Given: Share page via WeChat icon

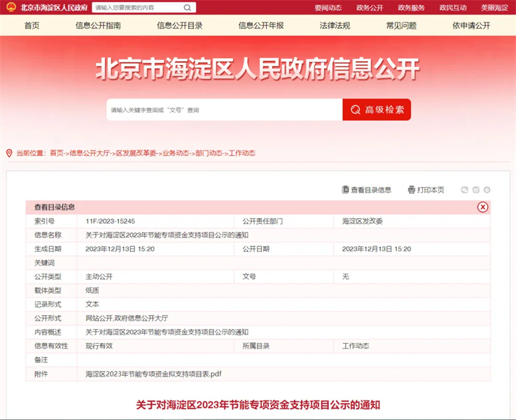Looking at the screenshot, I should (x=464, y=190).
